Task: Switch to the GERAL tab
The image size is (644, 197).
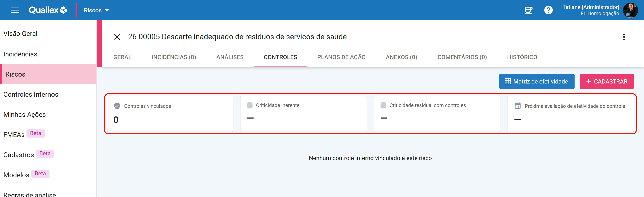Action: 122,57
